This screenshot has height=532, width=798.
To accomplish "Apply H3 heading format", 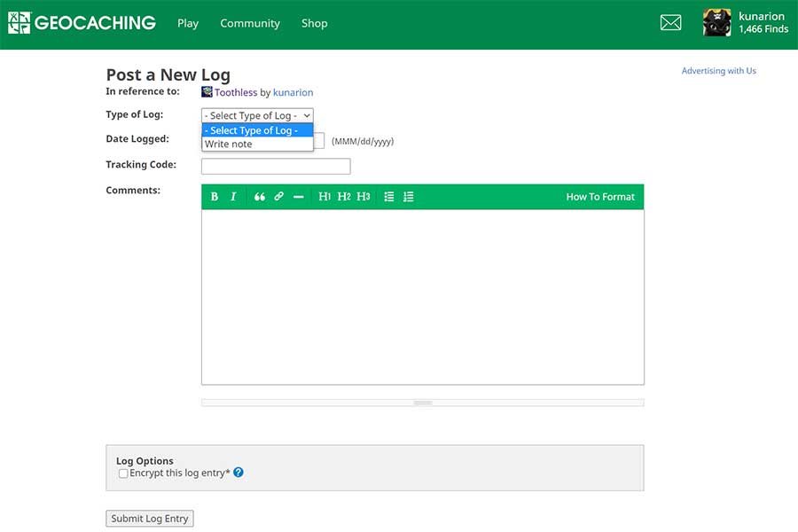I will pyautogui.click(x=364, y=197).
